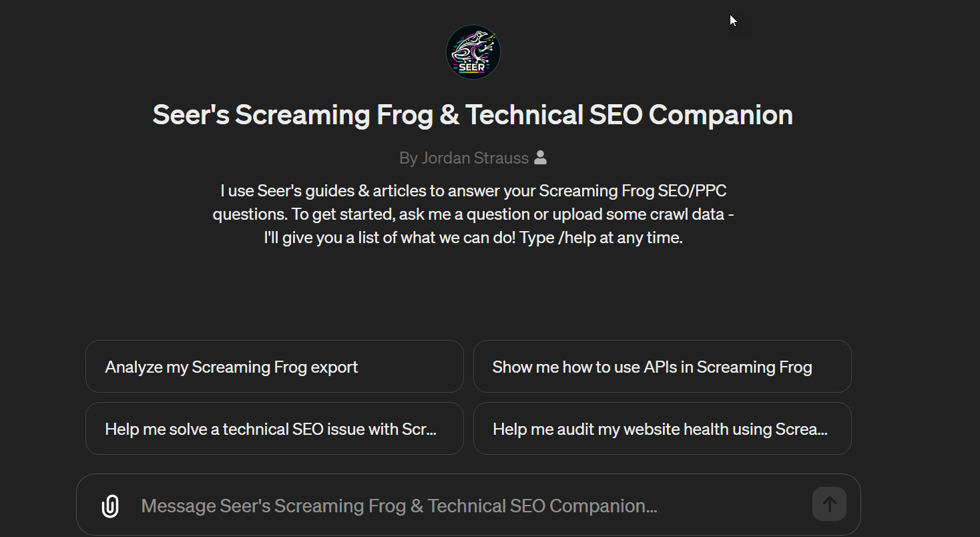The width and height of the screenshot is (980, 537).
Task: Start "Help me audit my website health" prompt
Action: pos(662,429)
